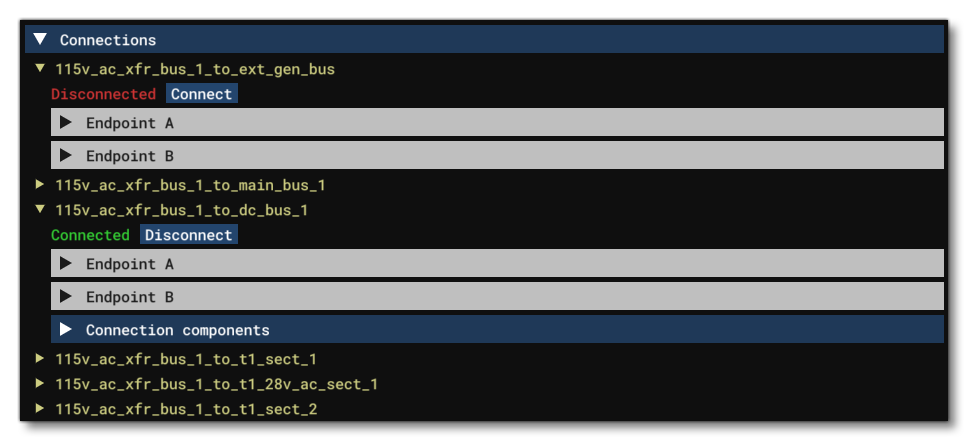This screenshot has height=441, width=968.
Task: Click the Connect button
Action: click(x=201, y=94)
